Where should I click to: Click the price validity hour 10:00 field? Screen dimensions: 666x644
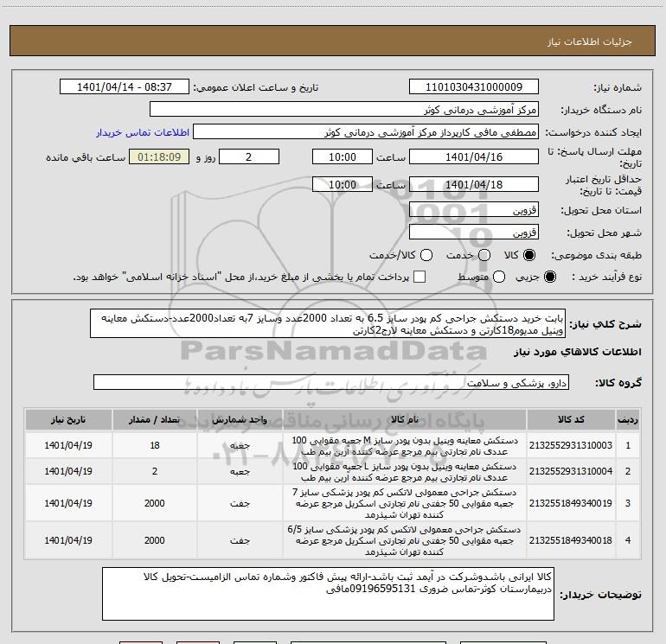click(x=343, y=184)
